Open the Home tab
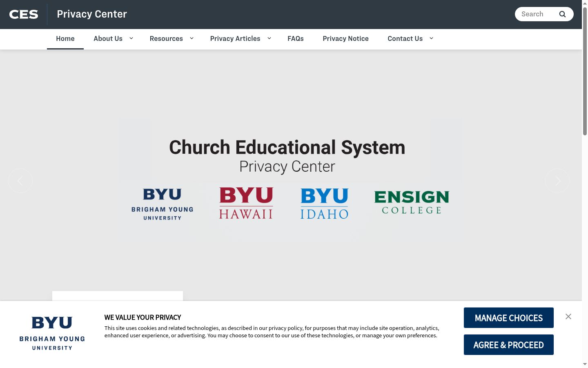Screen dimensions: 588x368 coord(65,39)
